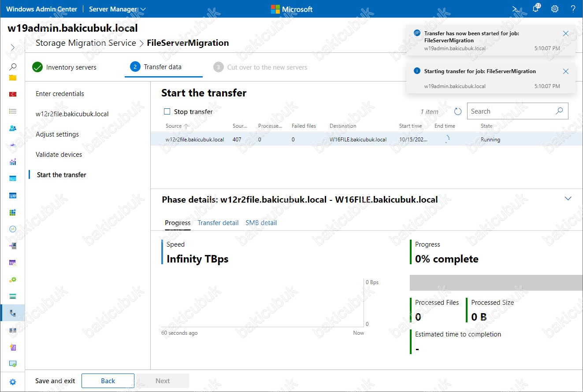Open the Installed apps list icon
This screenshot has width=583, height=392.
[13, 111]
